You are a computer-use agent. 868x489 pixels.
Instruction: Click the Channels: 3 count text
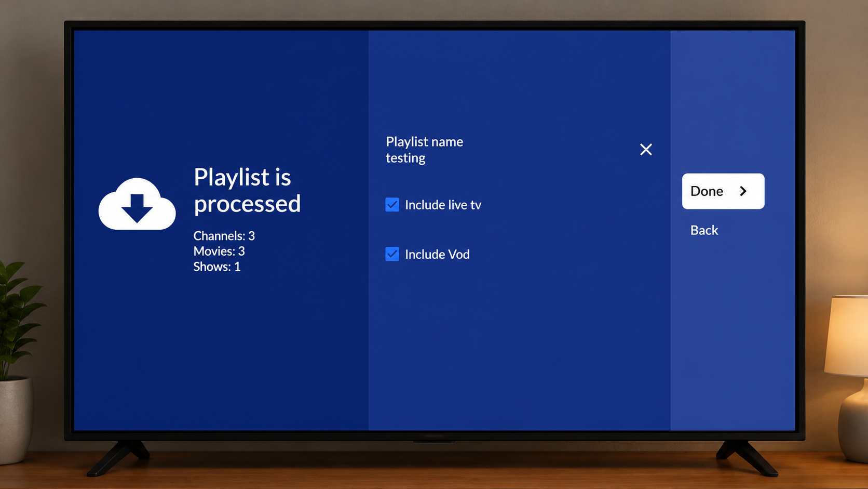click(x=224, y=236)
